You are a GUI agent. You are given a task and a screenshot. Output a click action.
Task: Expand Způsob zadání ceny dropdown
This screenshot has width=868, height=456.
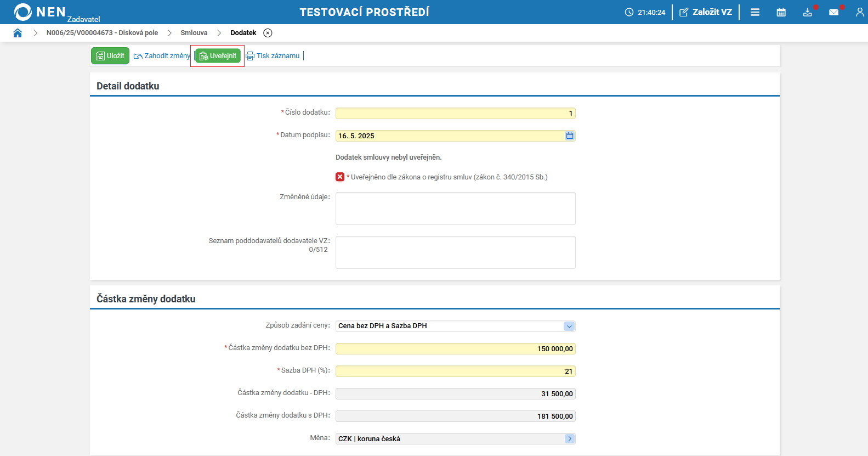click(569, 326)
